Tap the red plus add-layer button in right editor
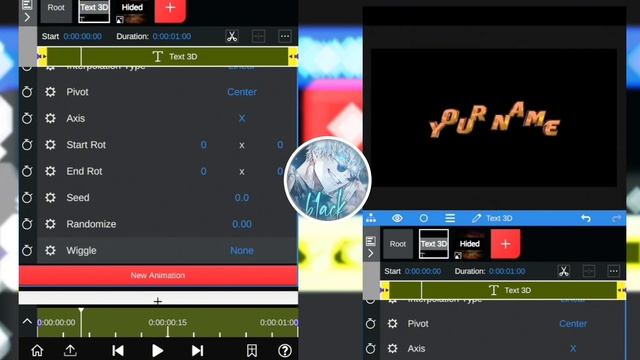Screen dimensions: 640x360 click(x=505, y=244)
